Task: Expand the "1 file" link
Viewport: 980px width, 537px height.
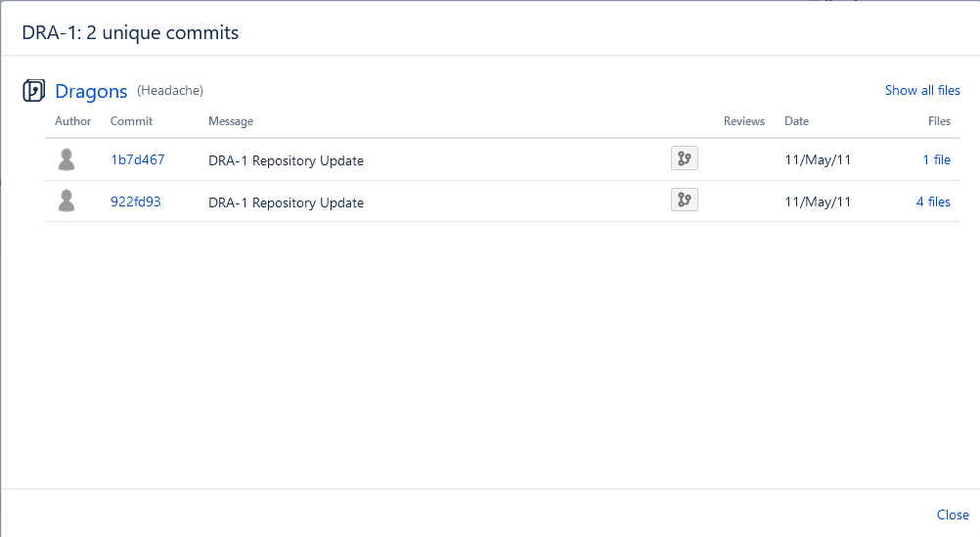Action: point(936,159)
